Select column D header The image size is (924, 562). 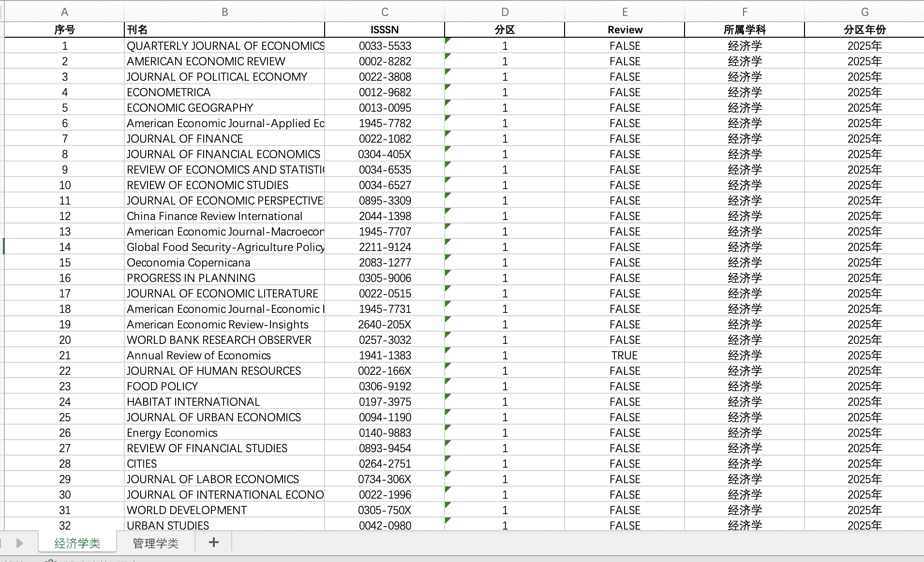tap(505, 12)
